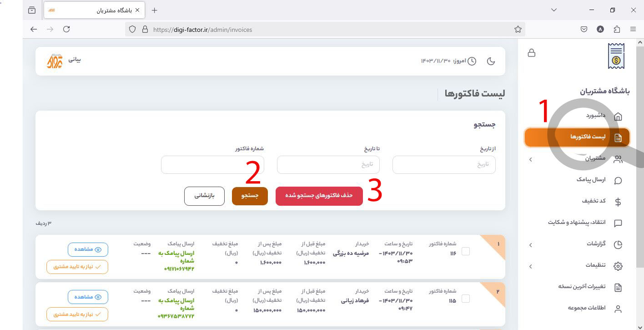Expand تنظیمات submenu chevron
This screenshot has height=330, width=644.
point(530,266)
